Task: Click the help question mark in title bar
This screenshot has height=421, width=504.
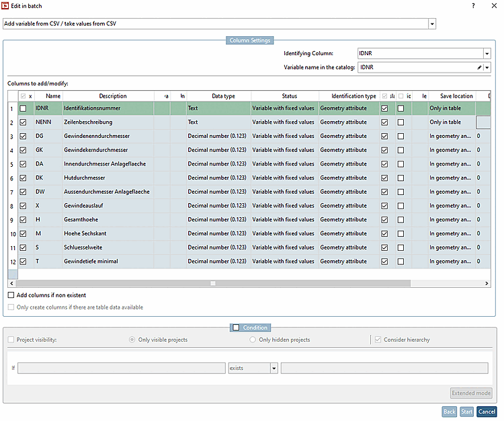Action: (473, 6)
